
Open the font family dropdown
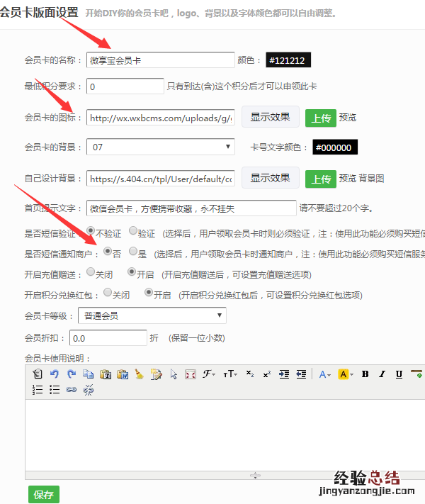(x=209, y=374)
